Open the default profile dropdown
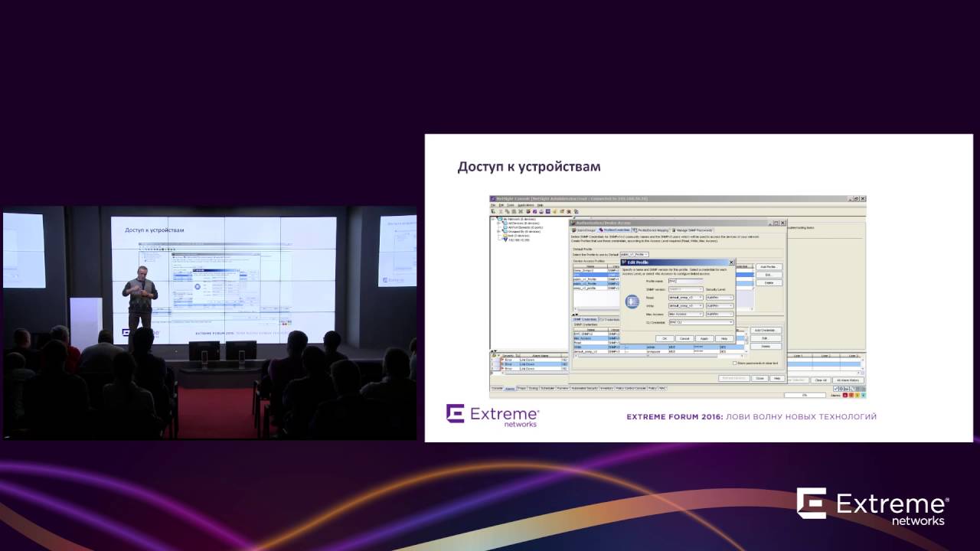 pyautogui.click(x=634, y=254)
